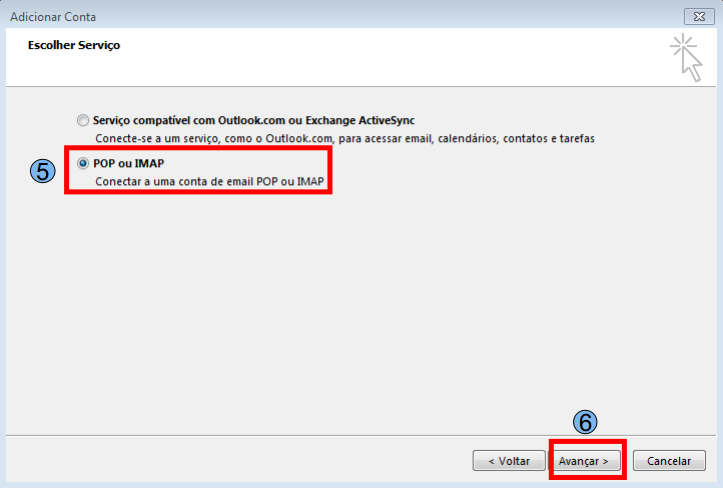This screenshot has height=488, width=723.
Task: Select the POP ou IMAP radio button
Action: (x=83, y=163)
